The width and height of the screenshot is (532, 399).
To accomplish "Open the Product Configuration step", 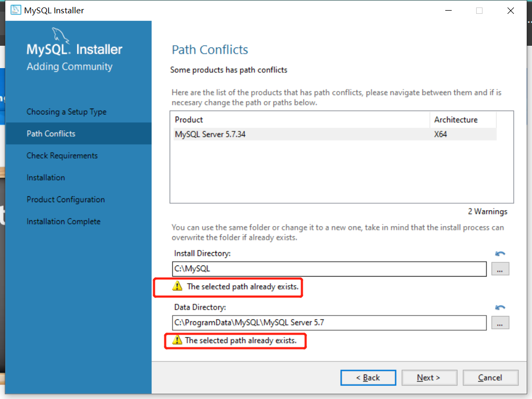I will click(65, 199).
